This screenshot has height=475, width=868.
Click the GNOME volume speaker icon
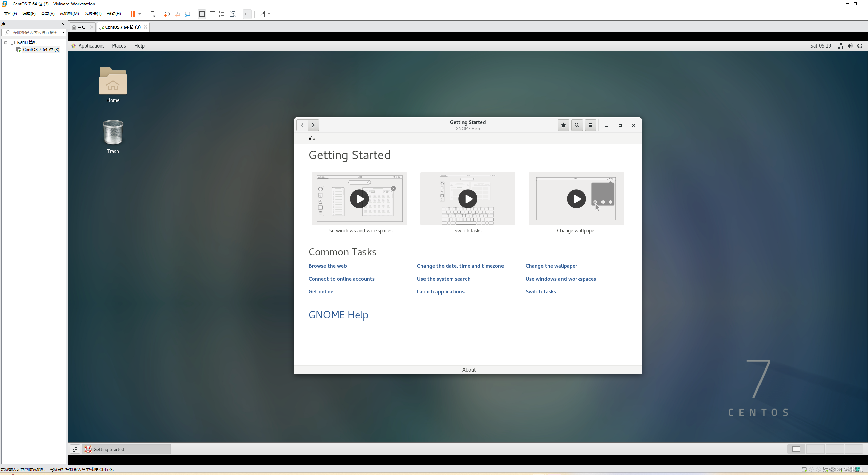click(850, 46)
